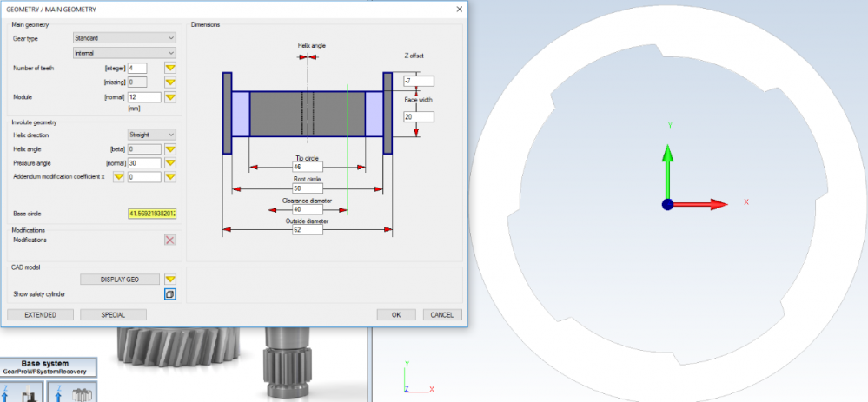Open the Helix direction Straight dropdown
868x402 pixels.
coord(152,135)
